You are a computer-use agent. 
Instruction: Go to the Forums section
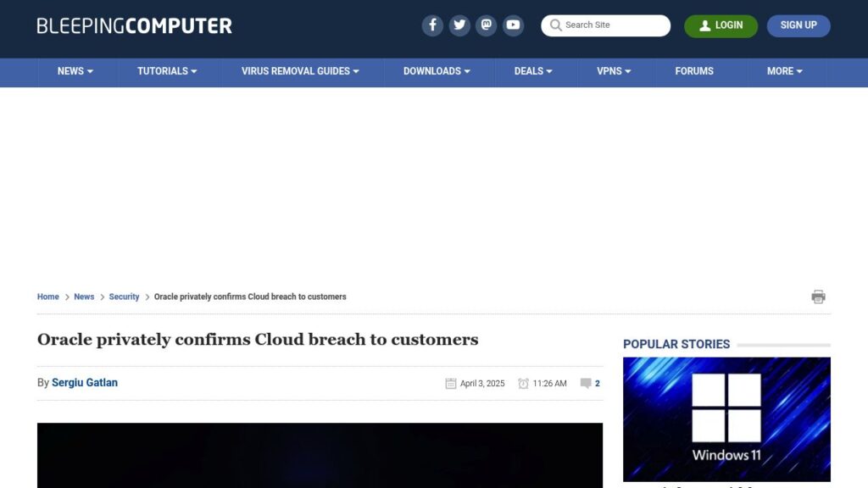tap(694, 71)
